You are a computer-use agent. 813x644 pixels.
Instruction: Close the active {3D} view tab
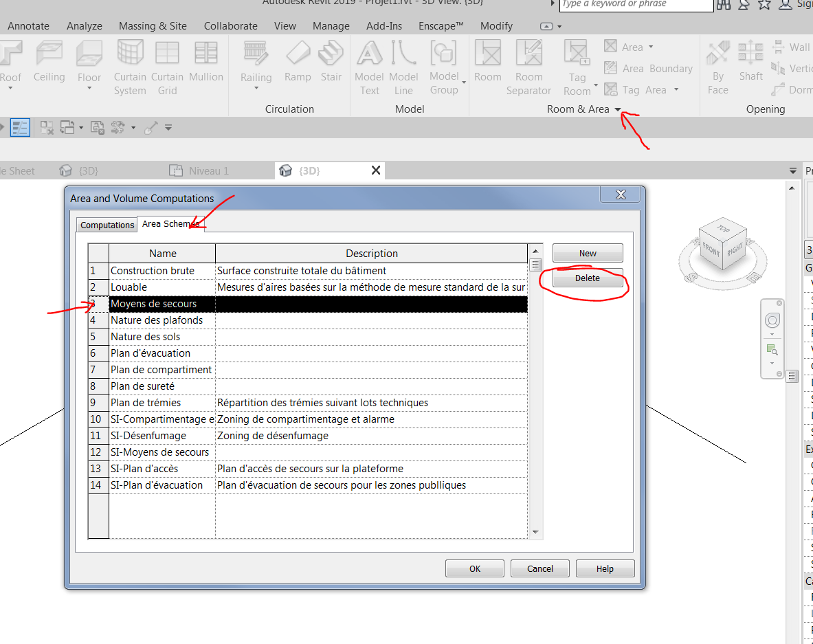click(376, 170)
